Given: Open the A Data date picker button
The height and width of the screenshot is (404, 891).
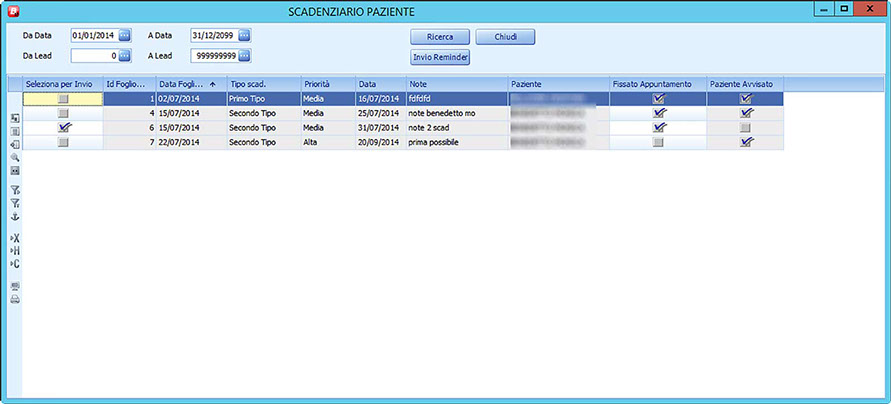Looking at the screenshot, I should pos(244,36).
